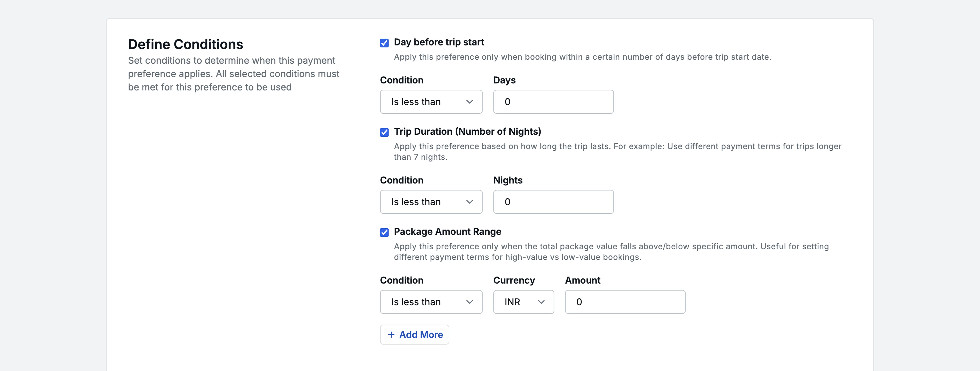Toggle Trip Duration (Number of Nights) checkbox

384,132
